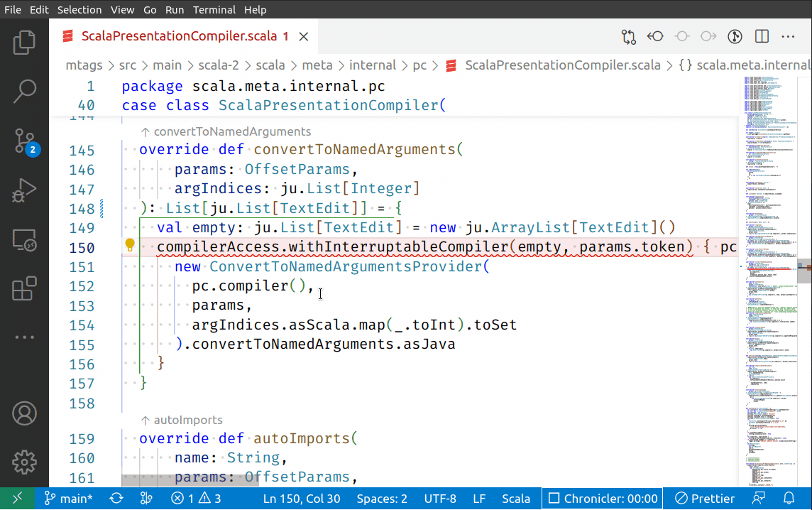Click the compare changes icon in editor toolbar
The image size is (812, 510).
coord(629,36)
